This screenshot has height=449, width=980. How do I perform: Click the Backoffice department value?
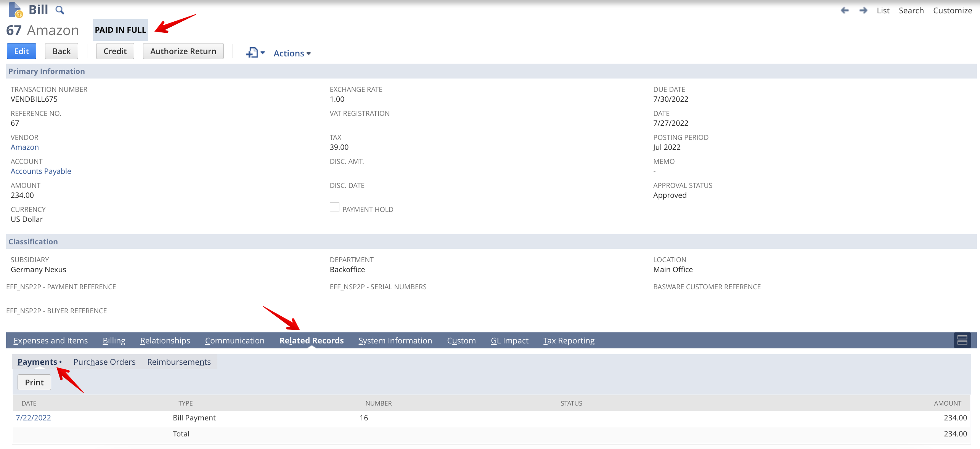(x=347, y=269)
